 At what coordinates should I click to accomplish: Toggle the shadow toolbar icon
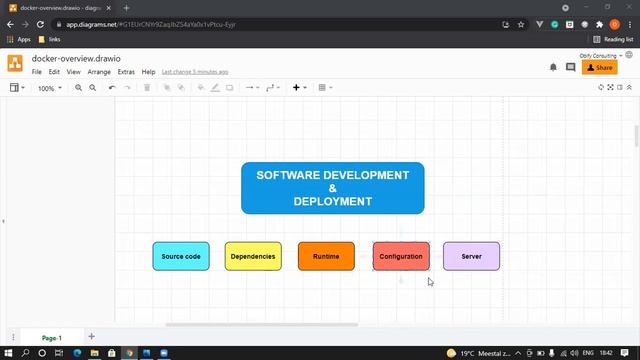[x=229, y=88]
